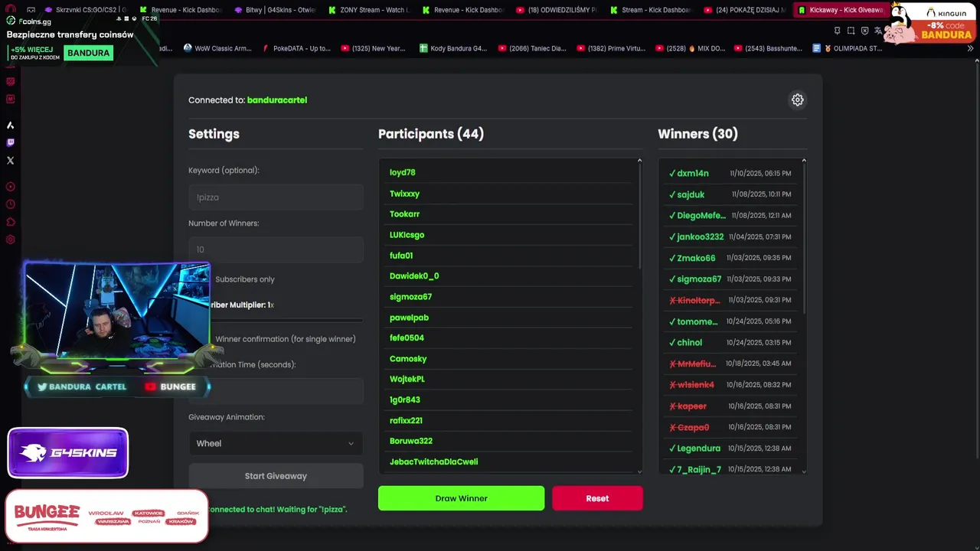The height and width of the screenshot is (551, 980).
Task: Select winner chinol entry
Action: coord(731,343)
